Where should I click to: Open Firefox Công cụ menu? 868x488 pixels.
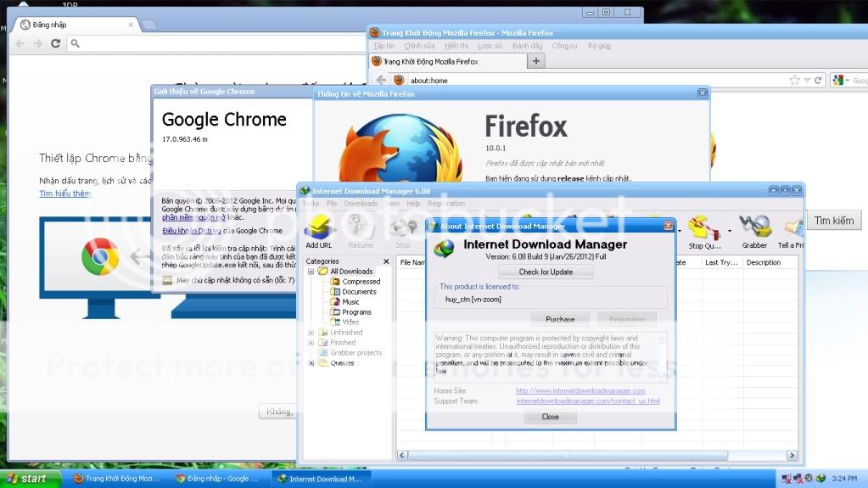564,46
